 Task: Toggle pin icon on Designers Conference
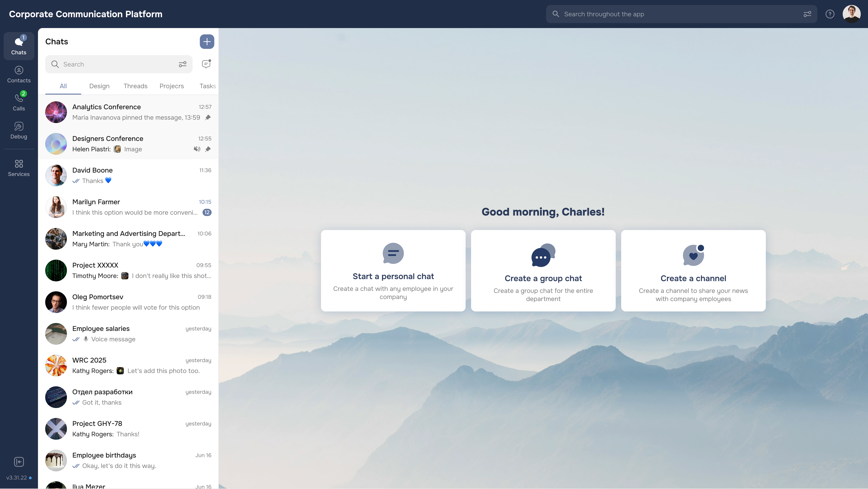(x=208, y=149)
